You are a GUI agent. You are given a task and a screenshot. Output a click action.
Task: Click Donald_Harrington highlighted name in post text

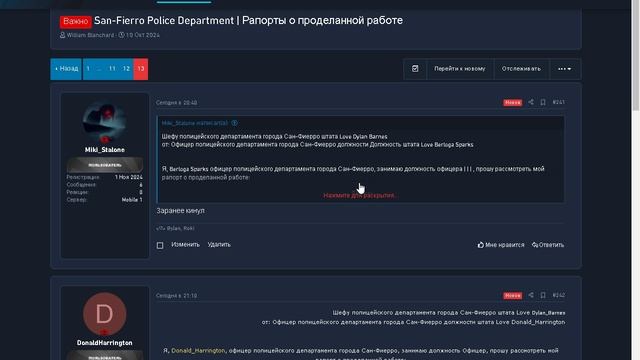pyautogui.click(x=198, y=351)
